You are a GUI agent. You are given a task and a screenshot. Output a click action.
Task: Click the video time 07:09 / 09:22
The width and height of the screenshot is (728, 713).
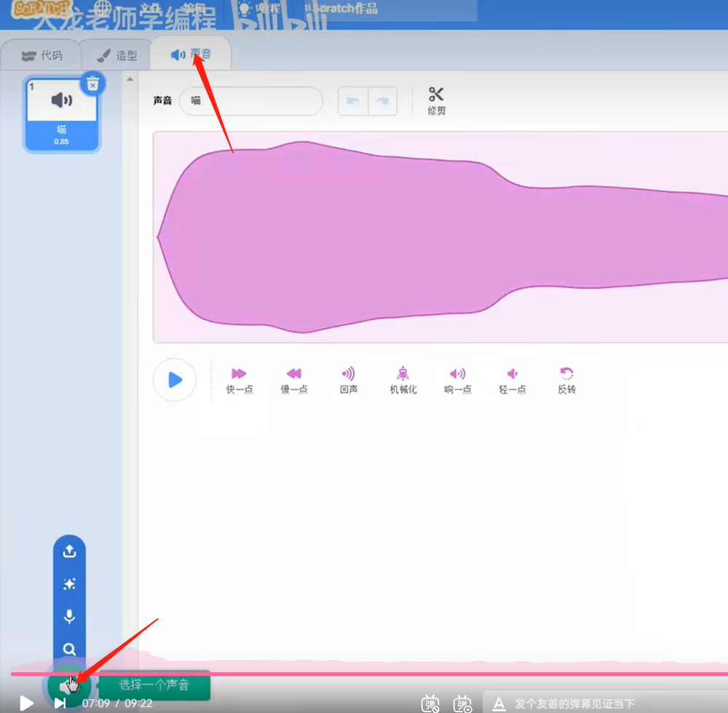pyautogui.click(x=117, y=704)
